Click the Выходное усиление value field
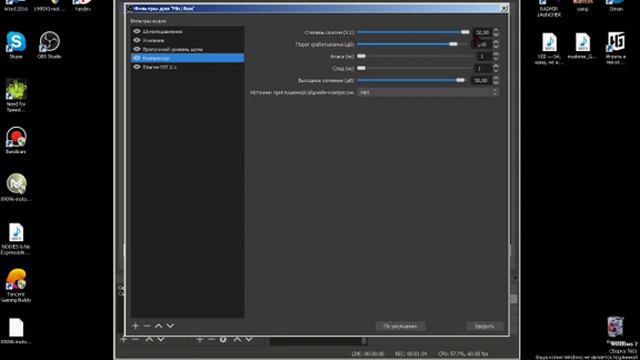640x360 pixels. [482, 80]
